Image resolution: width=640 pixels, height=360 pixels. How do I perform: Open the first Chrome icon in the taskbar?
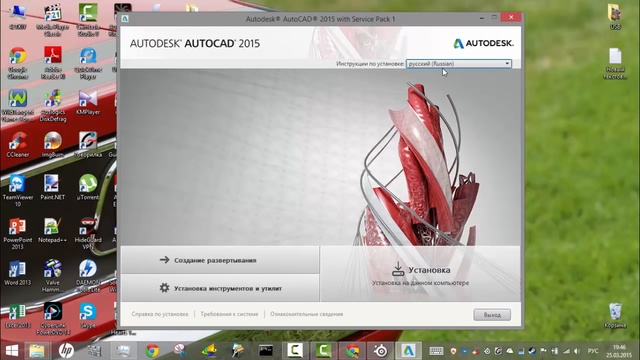pos(152,351)
